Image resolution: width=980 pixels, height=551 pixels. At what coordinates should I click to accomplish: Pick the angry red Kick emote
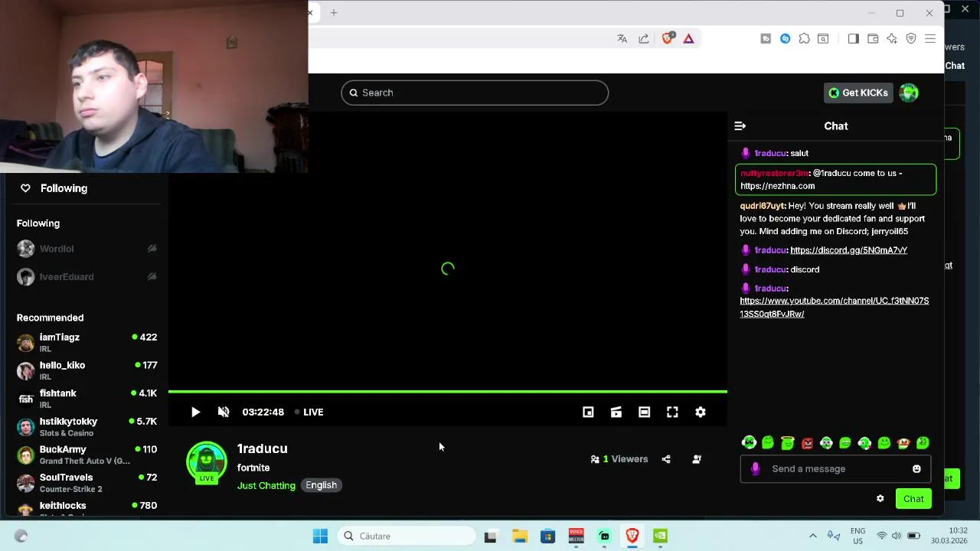click(807, 443)
